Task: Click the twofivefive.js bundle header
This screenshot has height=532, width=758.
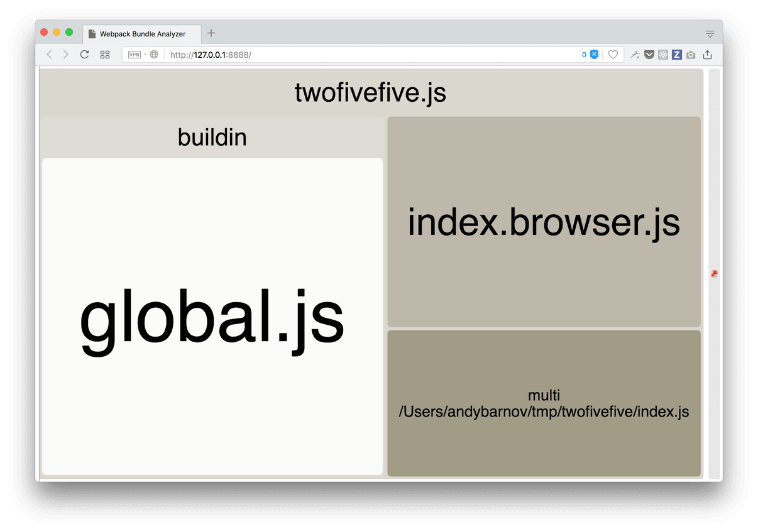Action: pos(371,93)
